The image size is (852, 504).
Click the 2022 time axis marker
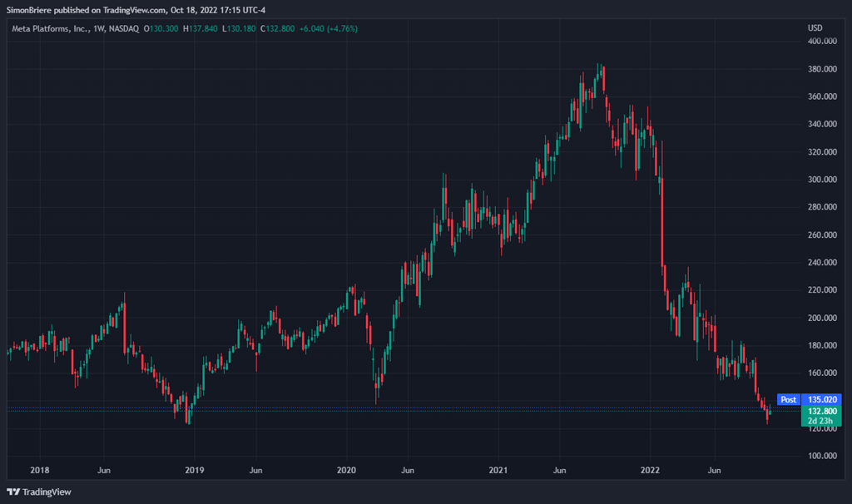tap(651, 470)
